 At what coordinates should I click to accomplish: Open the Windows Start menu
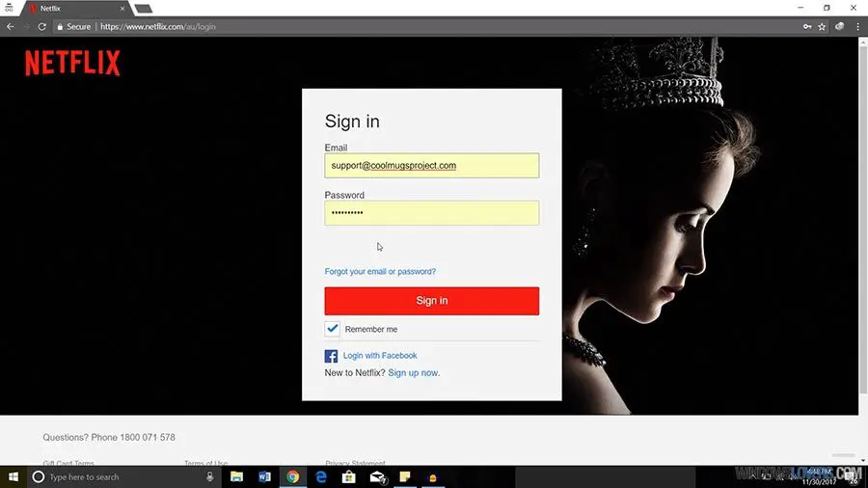click(x=14, y=477)
